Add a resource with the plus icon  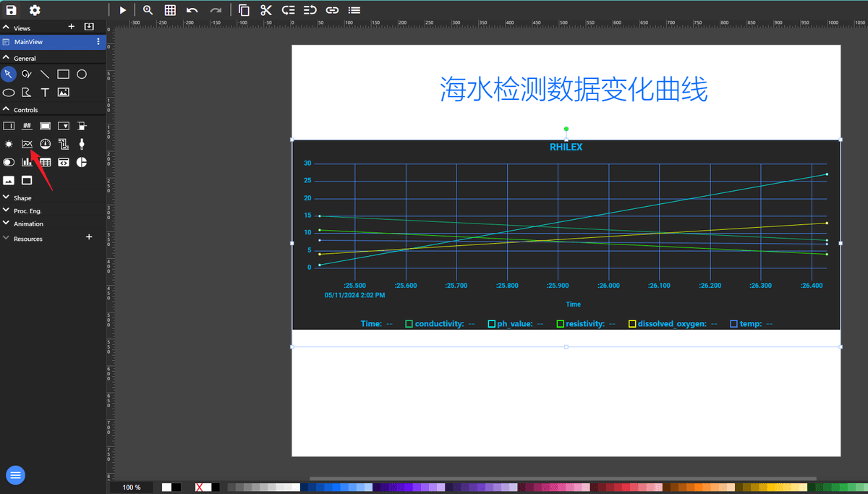[x=89, y=237]
